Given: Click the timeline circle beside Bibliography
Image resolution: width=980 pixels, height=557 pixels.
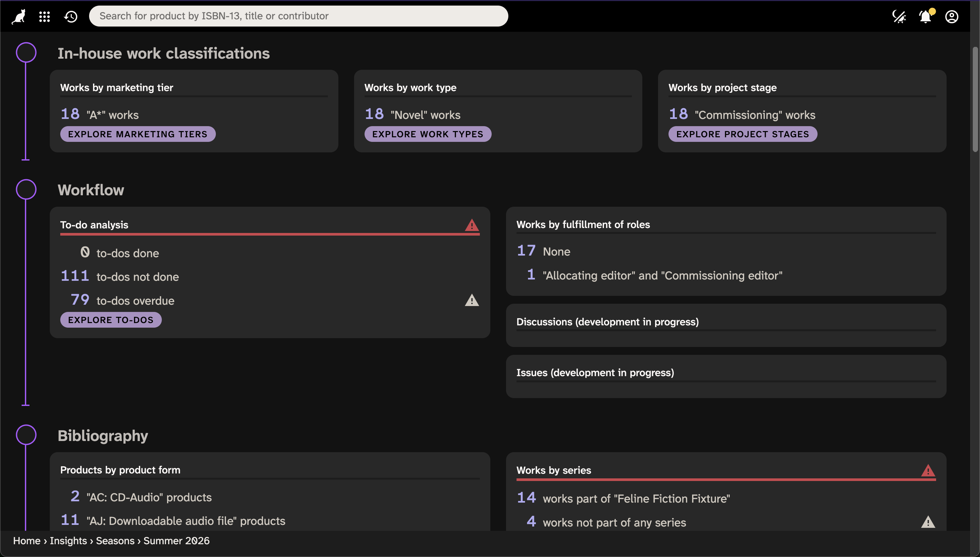Looking at the screenshot, I should [x=26, y=434].
